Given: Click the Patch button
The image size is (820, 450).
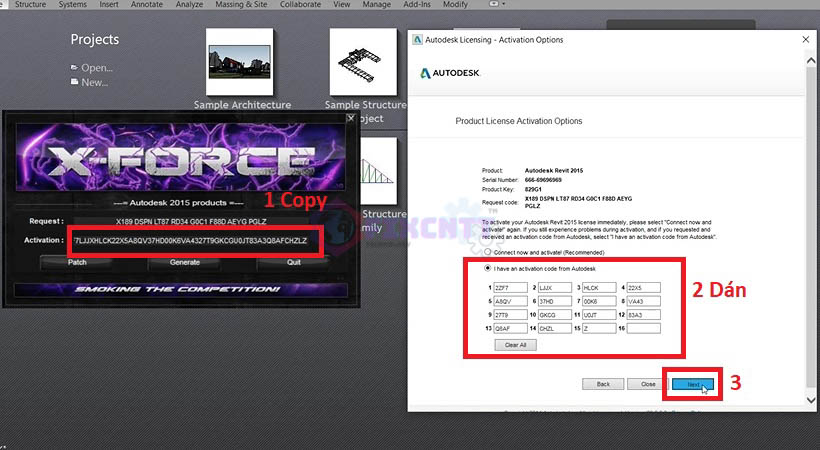Looking at the screenshot, I should pyautogui.click(x=77, y=262).
